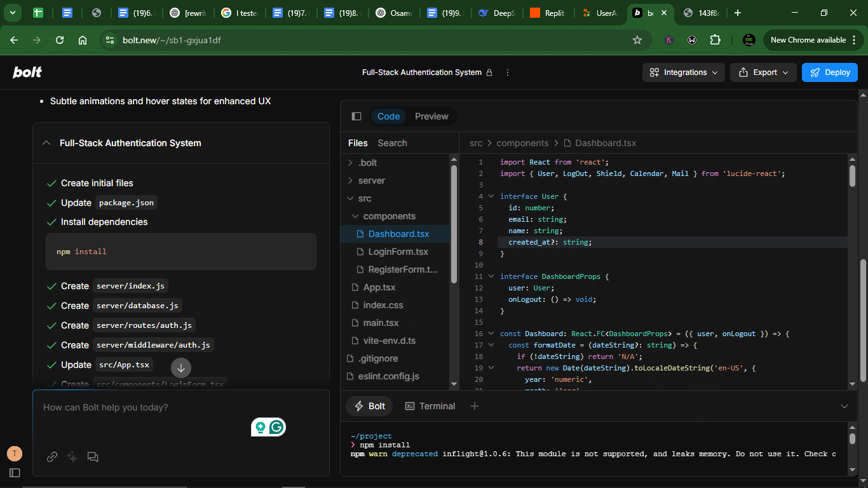Click the round scroll-down arrow button in chat
Image resolution: width=868 pixels, height=488 pixels.
[181, 367]
